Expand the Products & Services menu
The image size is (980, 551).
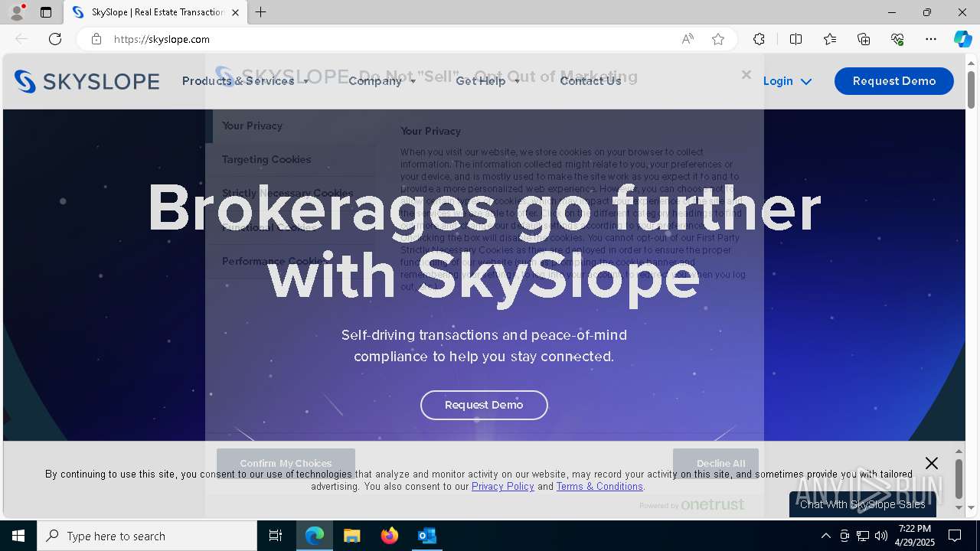245,81
